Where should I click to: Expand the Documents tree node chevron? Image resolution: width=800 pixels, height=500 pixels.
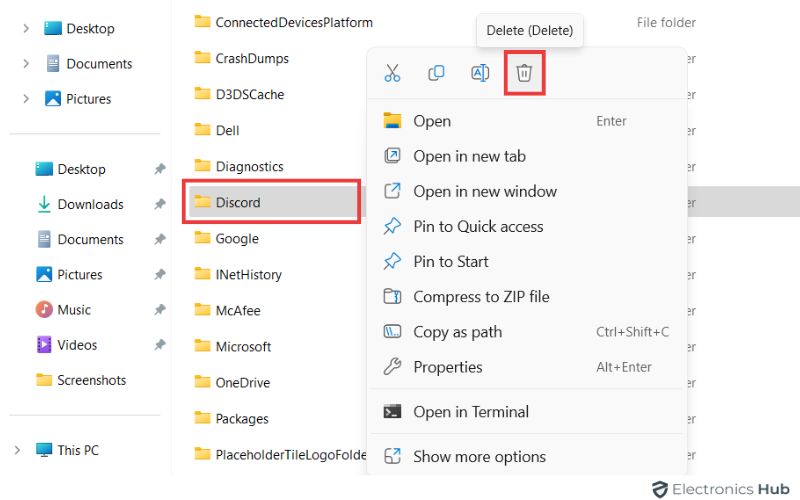click(x=26, y=64)
